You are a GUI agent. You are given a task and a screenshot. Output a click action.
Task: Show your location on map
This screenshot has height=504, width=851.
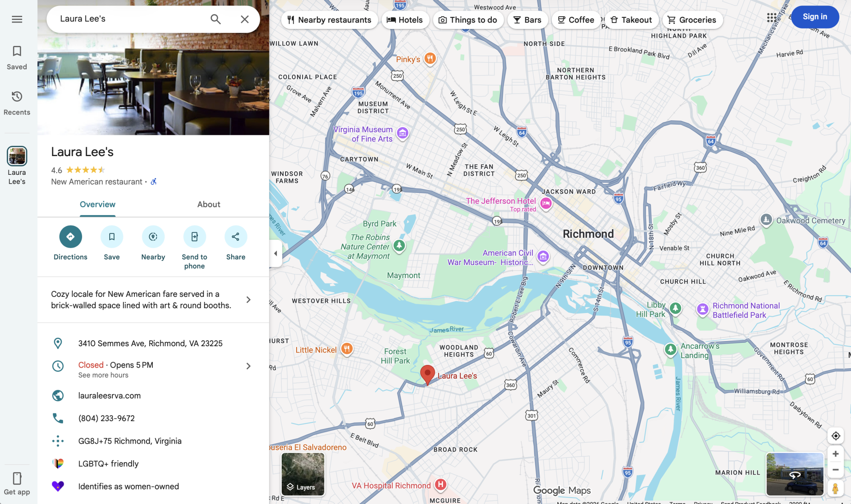tap(836, 436)
